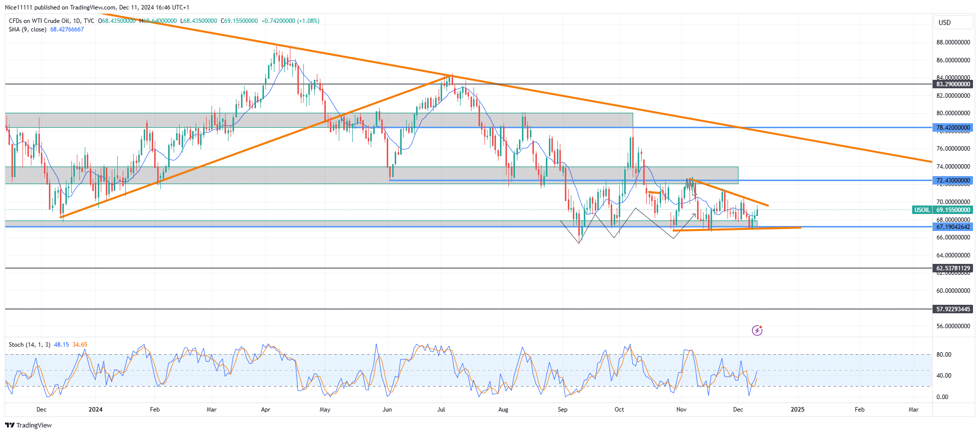This screenshot has width=980, height=434.
Task: Click the Nov label on time axis
Action: (681, 410)
